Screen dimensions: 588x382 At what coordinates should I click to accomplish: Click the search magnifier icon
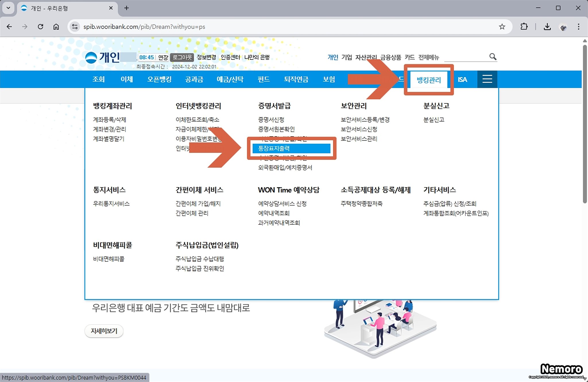[x=493, y=57]
